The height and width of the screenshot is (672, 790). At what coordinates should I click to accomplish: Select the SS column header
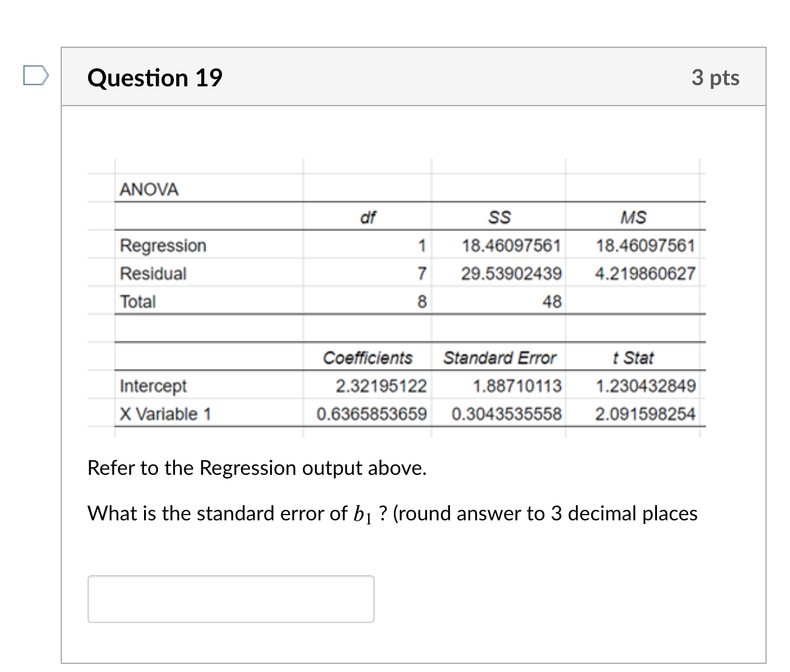pos(500,216)
